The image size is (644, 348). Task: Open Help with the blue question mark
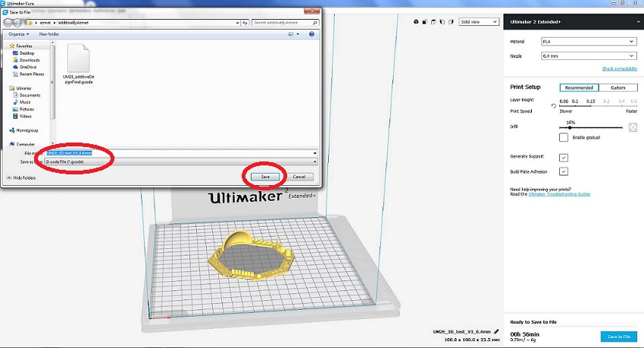pyautogui.click(x=311, y=34)
